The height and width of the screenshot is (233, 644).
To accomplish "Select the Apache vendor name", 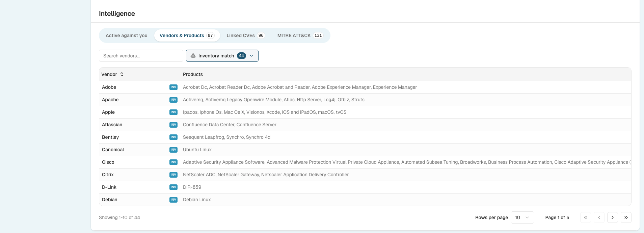I will pyautogui.click(x=110, y=100).
